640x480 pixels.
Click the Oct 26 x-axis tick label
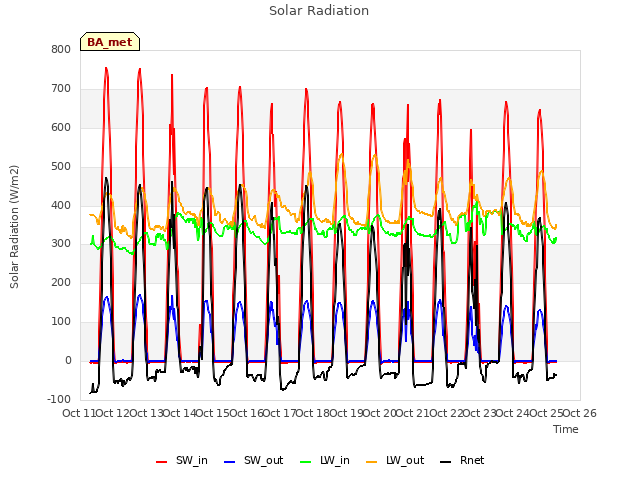(x=580, y=413)
